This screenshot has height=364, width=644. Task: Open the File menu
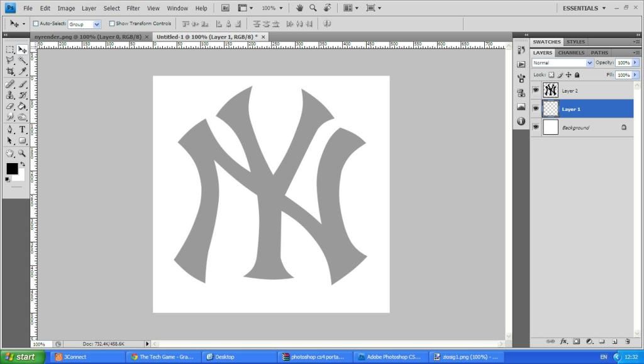[x=28, y=8]
